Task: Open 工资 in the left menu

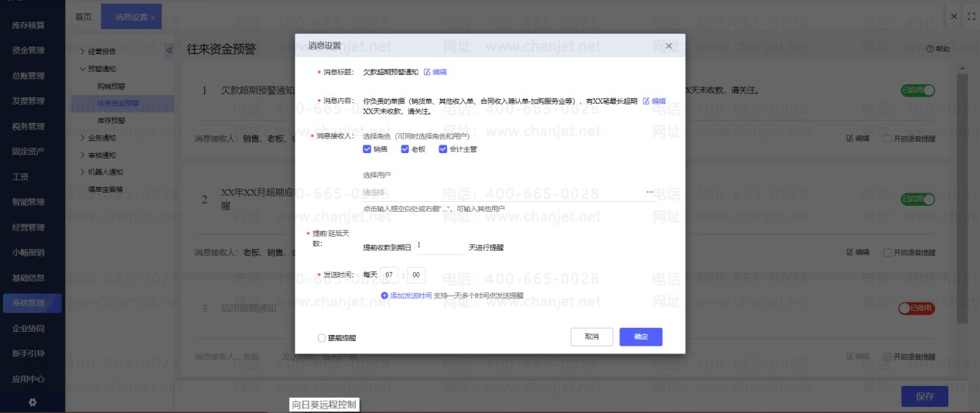Action: point(21,176)
